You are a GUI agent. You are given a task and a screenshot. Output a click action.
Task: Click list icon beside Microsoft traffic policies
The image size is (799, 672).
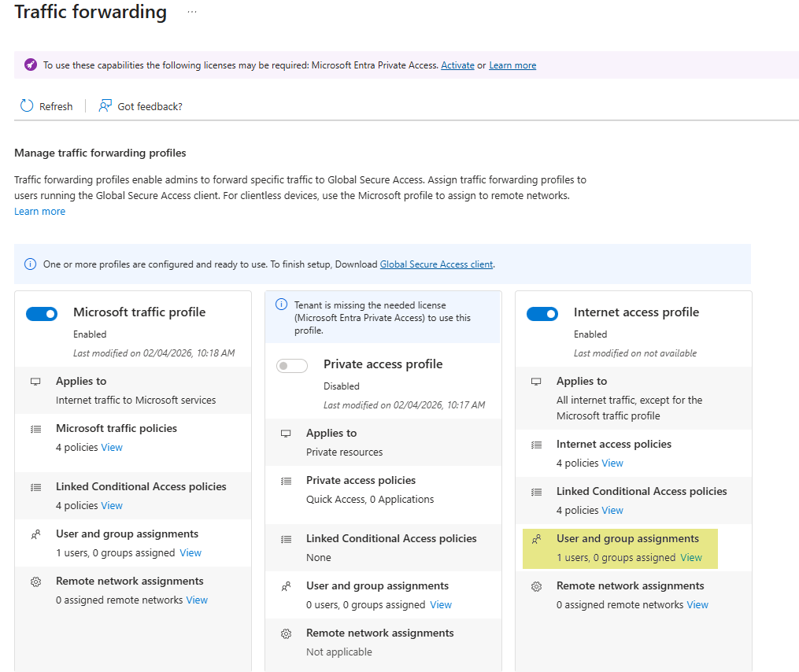pos(35,429)
